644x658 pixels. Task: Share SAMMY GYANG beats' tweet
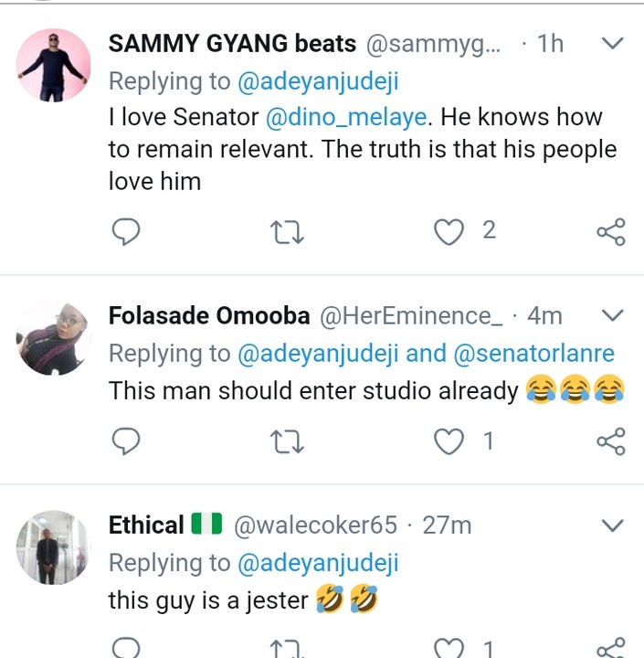(610, 232)
